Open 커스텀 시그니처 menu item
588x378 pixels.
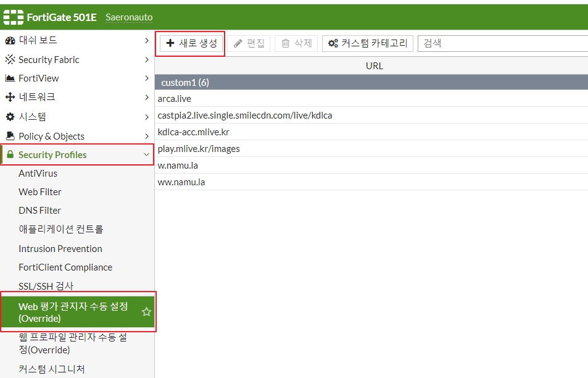pos(52,369)
